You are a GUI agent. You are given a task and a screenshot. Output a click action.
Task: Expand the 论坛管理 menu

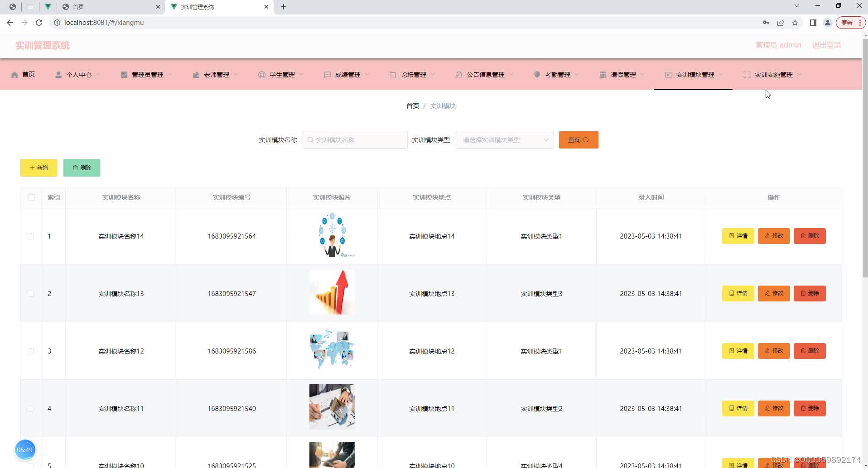click(412, 75)
